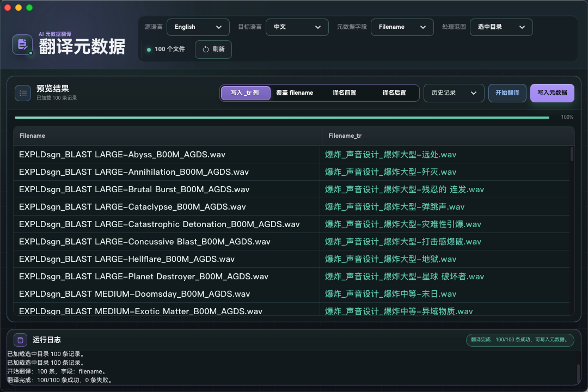The width and height of the screenshot is (588, 392).
Task: Click the yellow minimize window button
Action: click(19, 8)
